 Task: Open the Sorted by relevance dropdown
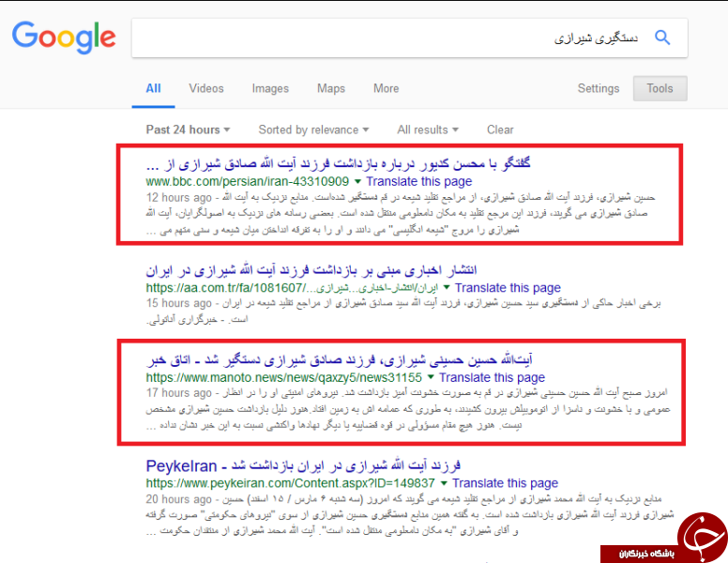click(313, 129)
